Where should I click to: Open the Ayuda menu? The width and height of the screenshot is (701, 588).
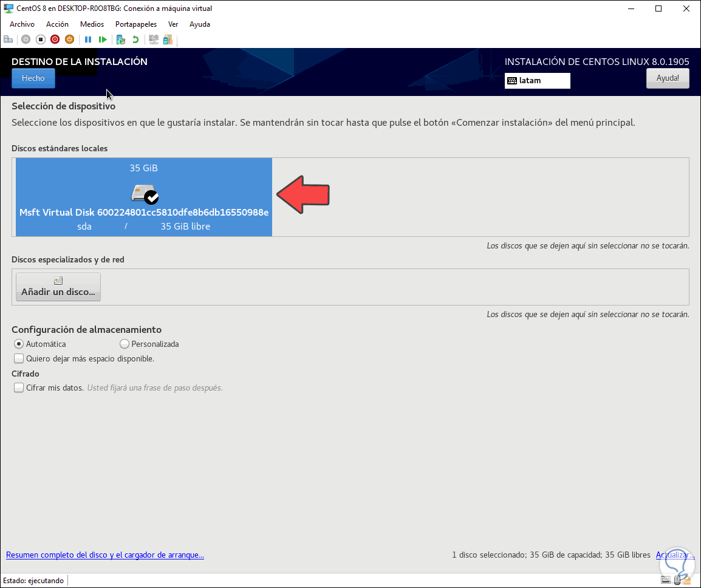[200, 24]
